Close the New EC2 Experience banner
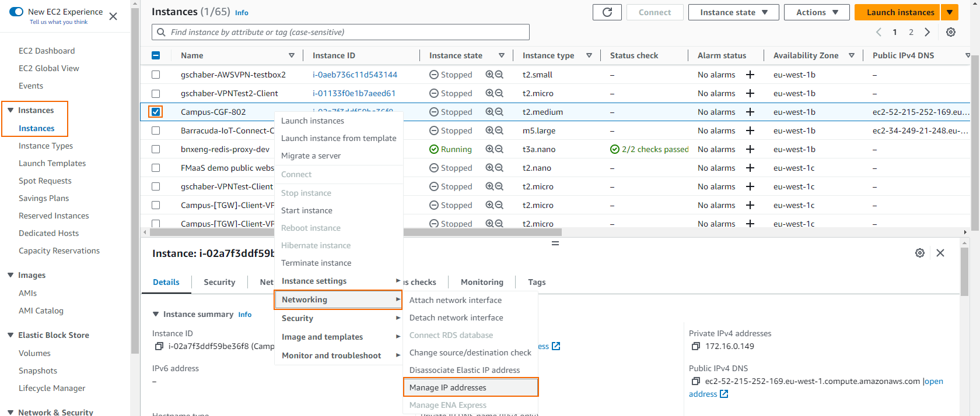980x416 pixels. click(x=113, y=16)
